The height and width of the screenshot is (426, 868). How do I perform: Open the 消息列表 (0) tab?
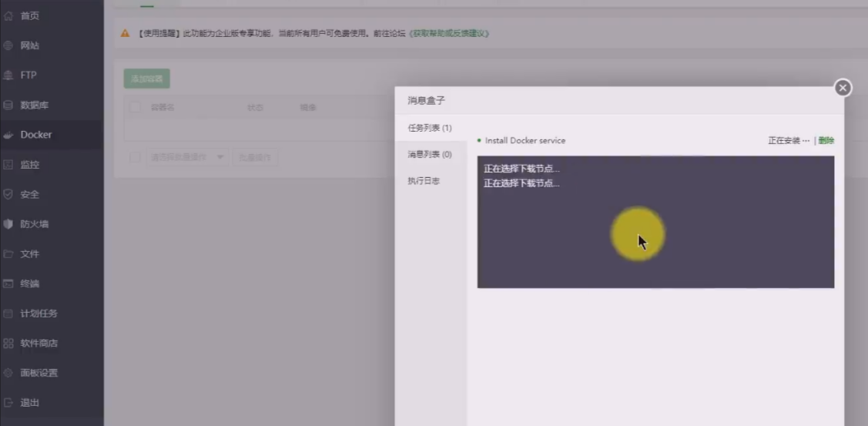pos(429,154)
